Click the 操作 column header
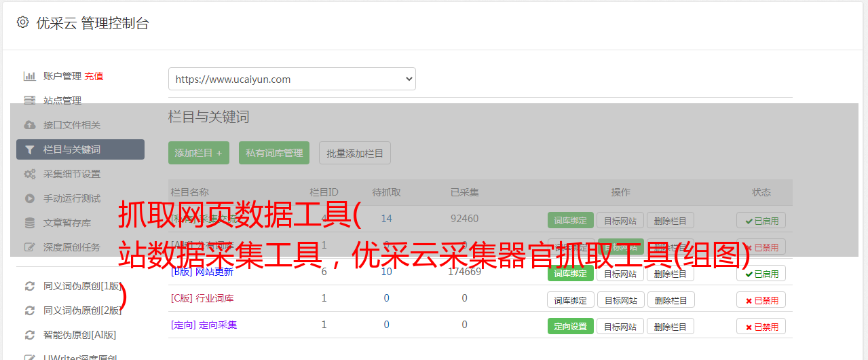Viewport: 868px width, 360px height. [620, 192]
